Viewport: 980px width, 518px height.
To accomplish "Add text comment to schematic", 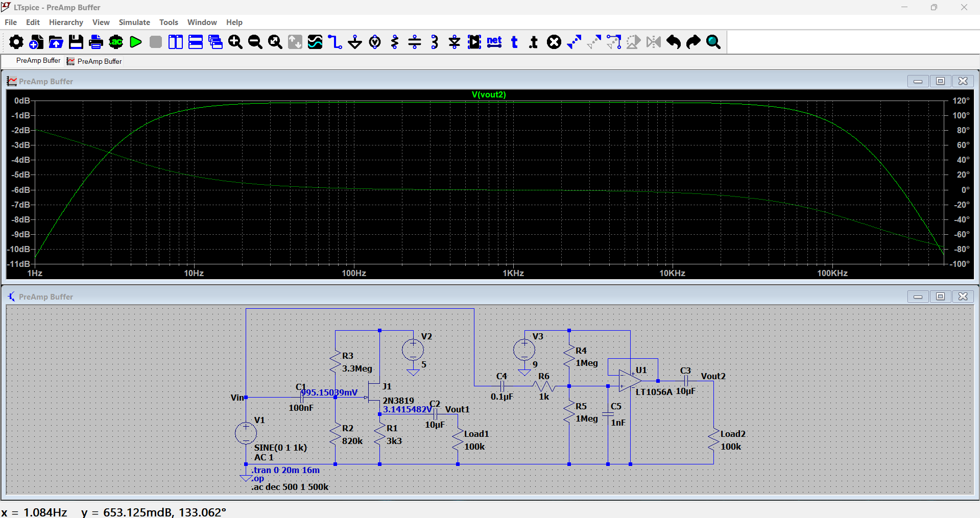I will coord(514,42).
